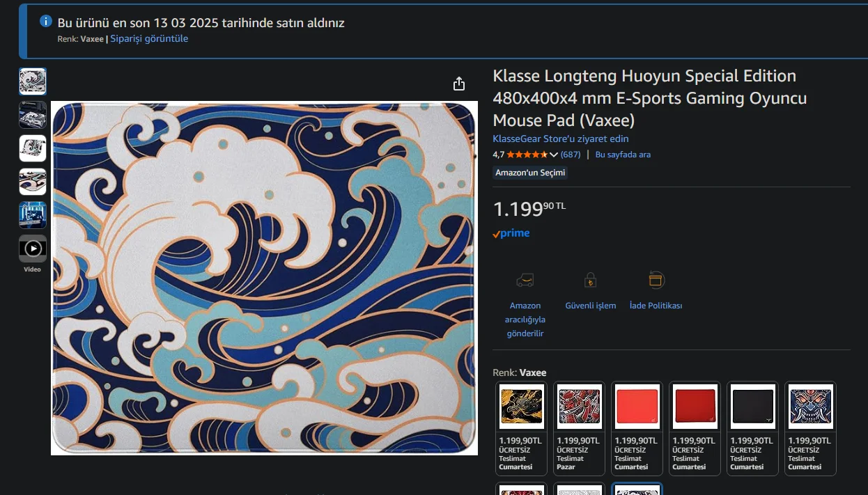Select the third thumbnail with rolled mouse pad
868x495 pixels.
click(x=33, y=148)
